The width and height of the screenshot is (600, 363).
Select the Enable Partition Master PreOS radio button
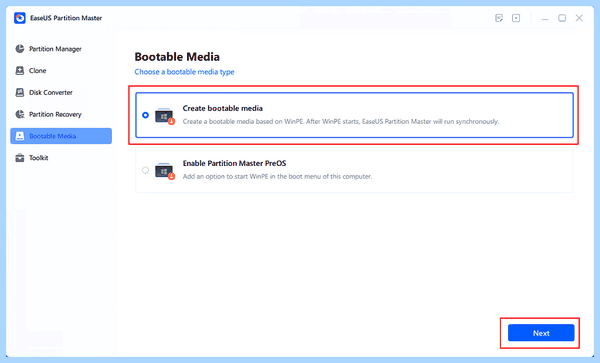coord(145,170)
